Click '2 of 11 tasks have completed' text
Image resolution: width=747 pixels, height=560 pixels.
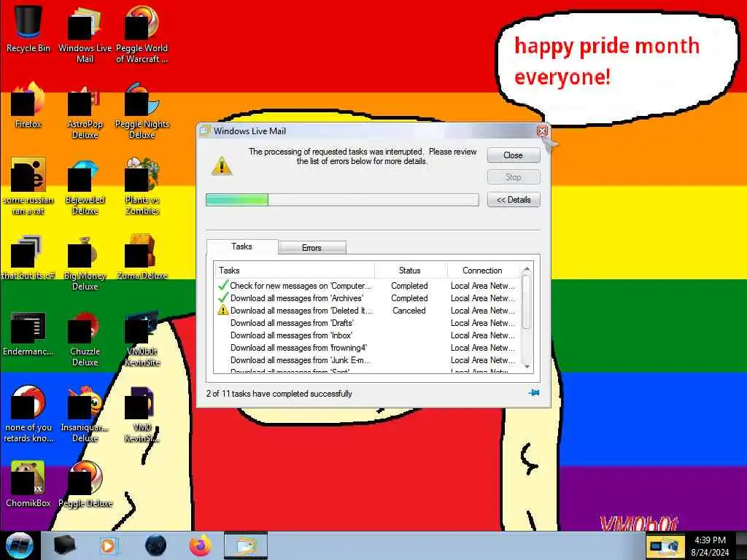point(279,393)
